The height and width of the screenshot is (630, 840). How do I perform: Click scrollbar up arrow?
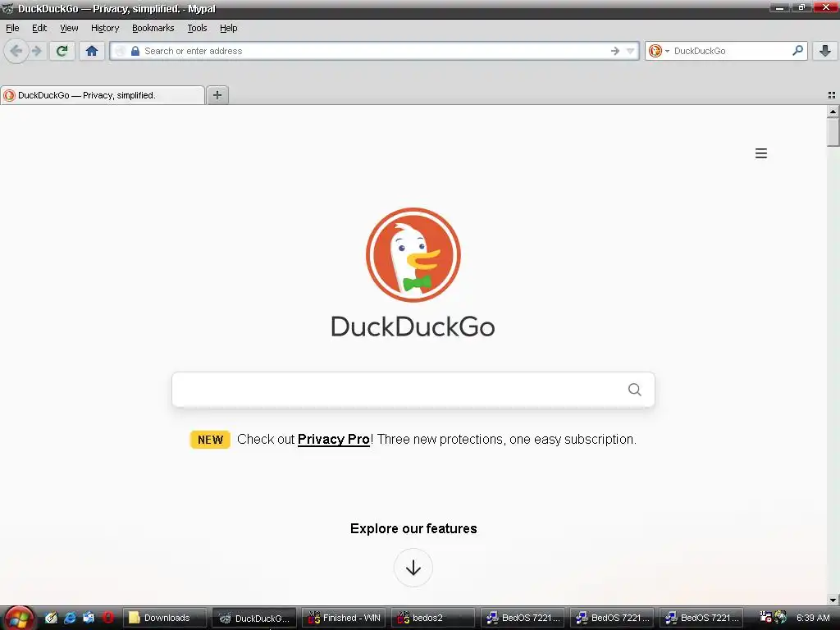tap(833, 111)
